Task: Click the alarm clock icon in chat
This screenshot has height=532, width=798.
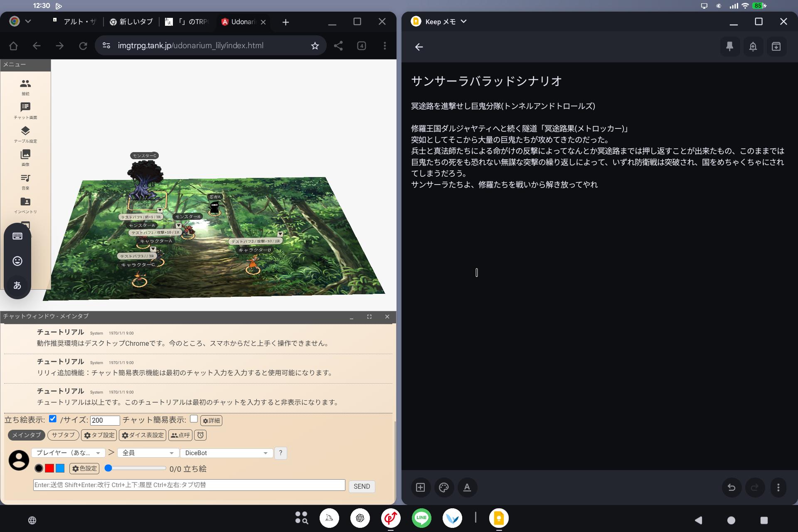Action: tap(201, 435)
